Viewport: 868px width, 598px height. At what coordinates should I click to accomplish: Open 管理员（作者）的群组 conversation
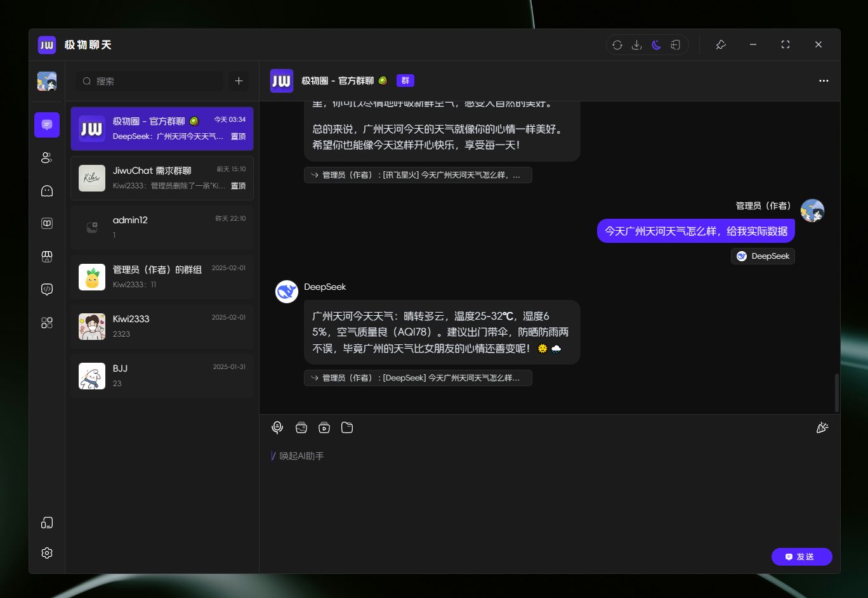(x=162, y=277)
